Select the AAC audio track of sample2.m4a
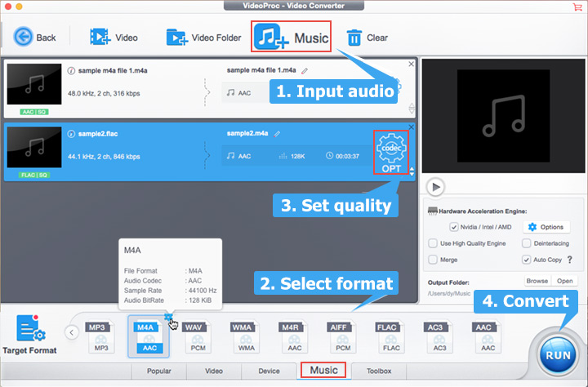588x387 pixels. coord(238,156)
